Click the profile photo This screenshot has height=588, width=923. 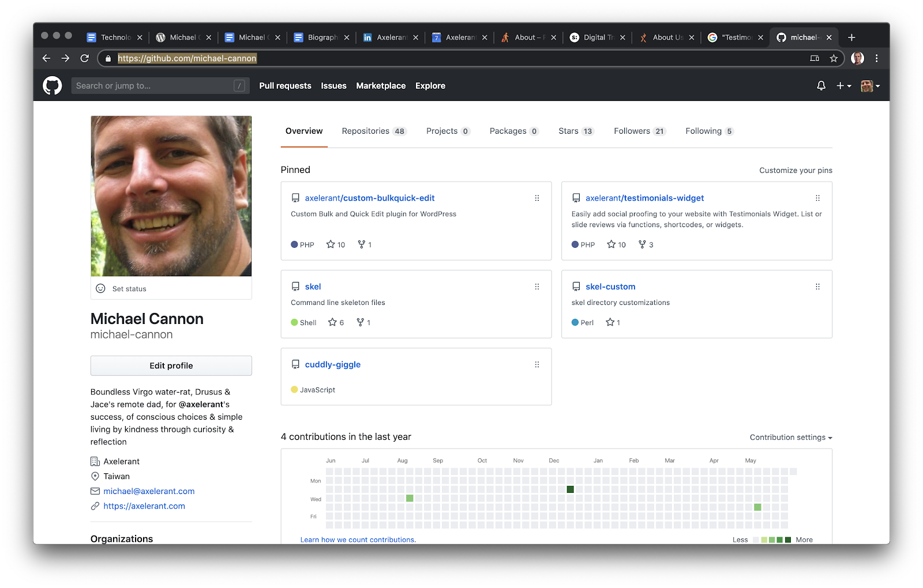pyautogui.click(x=171, y=196)
